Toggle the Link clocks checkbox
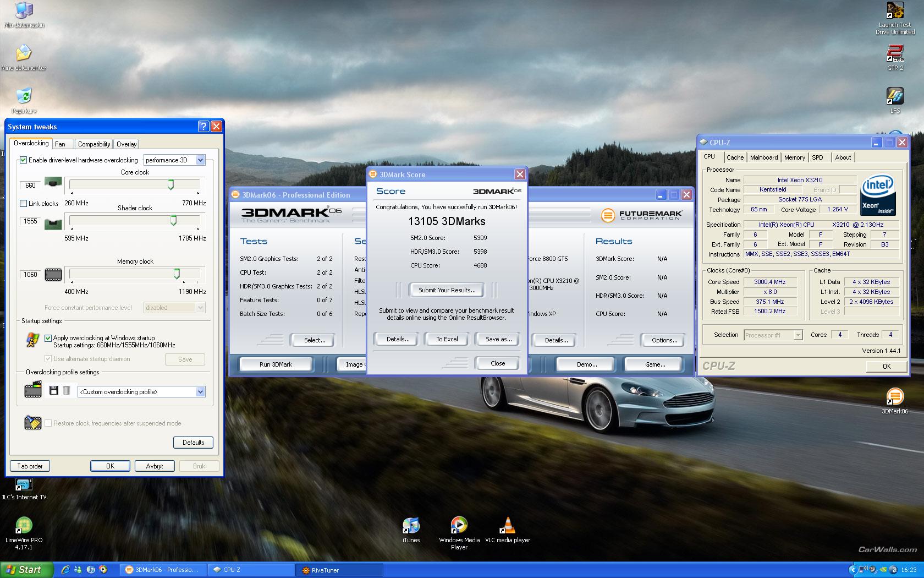Screen dimensions: 924x578 click(x=23, y=203)
